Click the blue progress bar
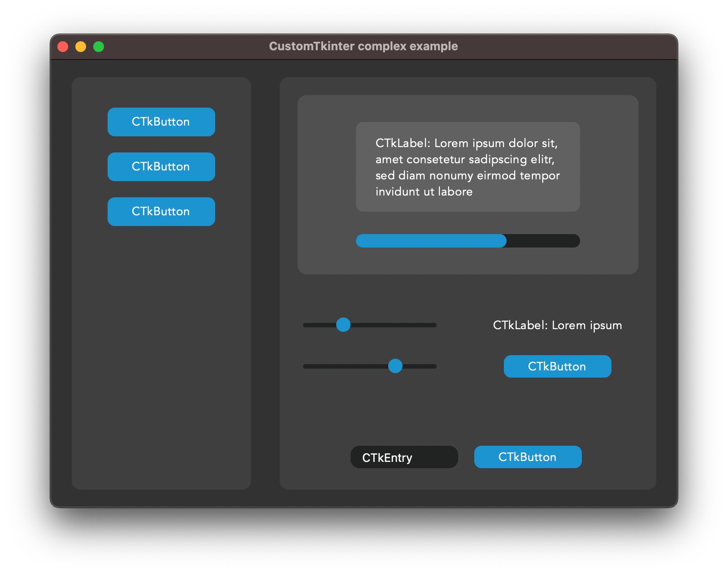Viewport: 728px width, 574px height. point(468,241)
